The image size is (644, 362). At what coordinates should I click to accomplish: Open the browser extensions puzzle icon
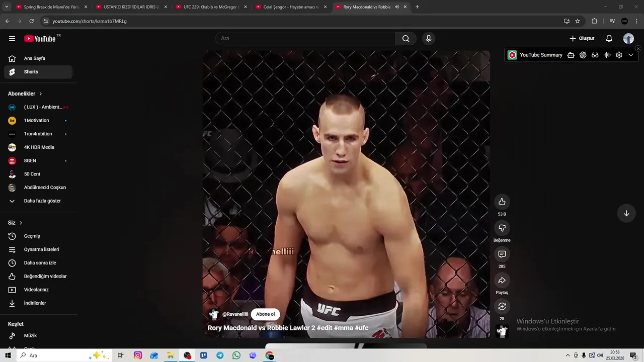tap(594, 21)
